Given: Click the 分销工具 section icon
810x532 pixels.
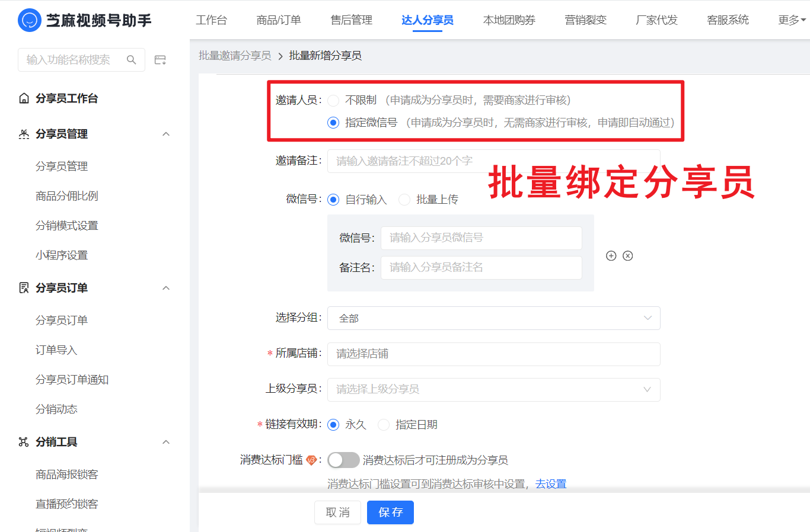Looking at the screenshot, I should [x=24, y=442].
